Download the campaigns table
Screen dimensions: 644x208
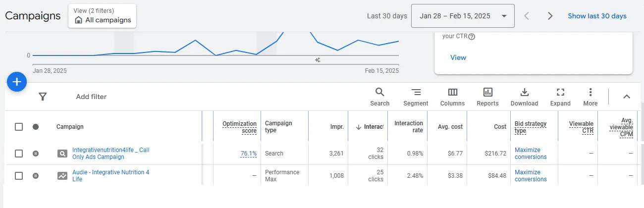(x=524, y=97)
